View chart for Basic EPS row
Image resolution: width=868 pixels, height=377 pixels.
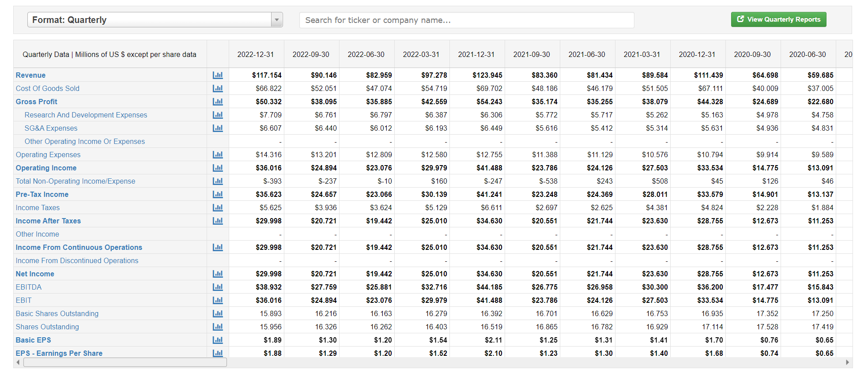[218, 340]
